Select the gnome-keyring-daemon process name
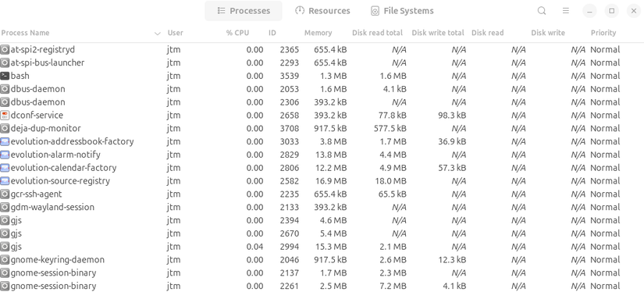The image size is (644, 292). pyautogui.click(x=58, y=259)
